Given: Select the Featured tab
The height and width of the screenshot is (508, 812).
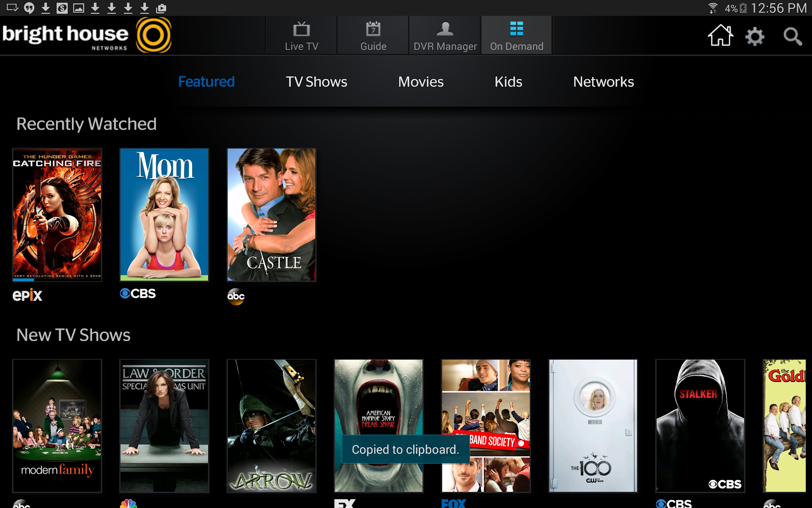Looking at the screenshot, I should pos(206,82).
